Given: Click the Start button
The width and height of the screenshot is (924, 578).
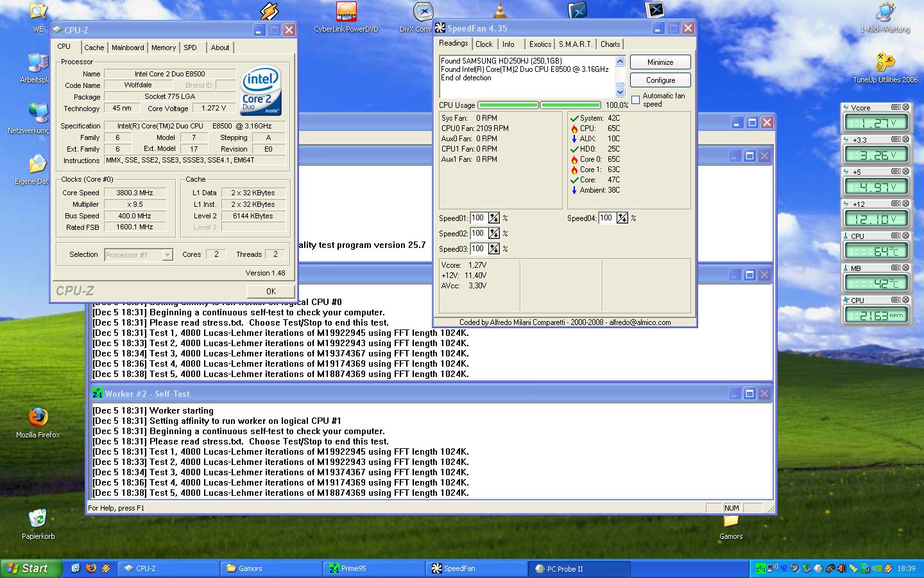Looking at the screenshot, I should click(31, 568).
